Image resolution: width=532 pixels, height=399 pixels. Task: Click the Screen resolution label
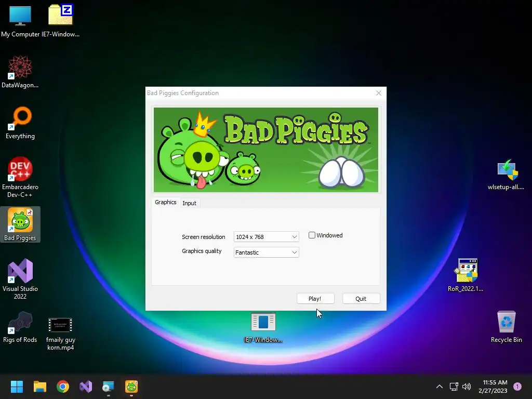[203, 237]
